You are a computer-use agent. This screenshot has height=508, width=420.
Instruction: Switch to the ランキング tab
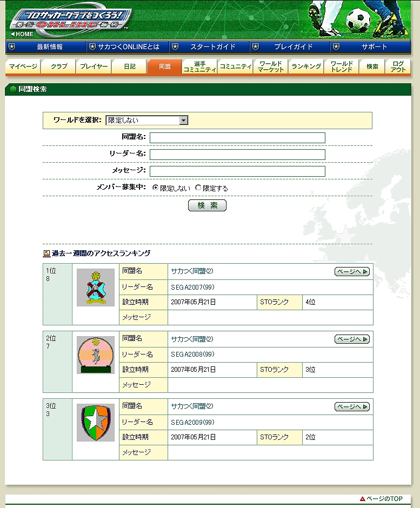[306, 67]
